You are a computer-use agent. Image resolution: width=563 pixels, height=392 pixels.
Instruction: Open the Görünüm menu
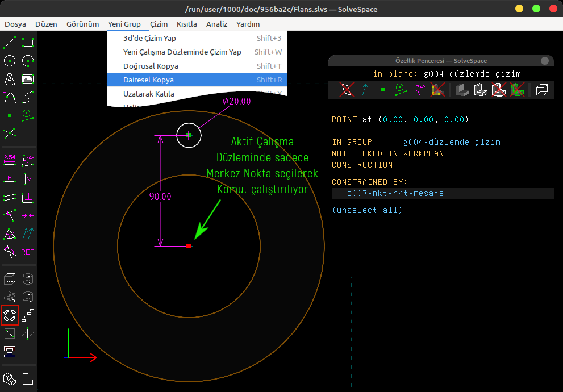(x=82, y=24)
